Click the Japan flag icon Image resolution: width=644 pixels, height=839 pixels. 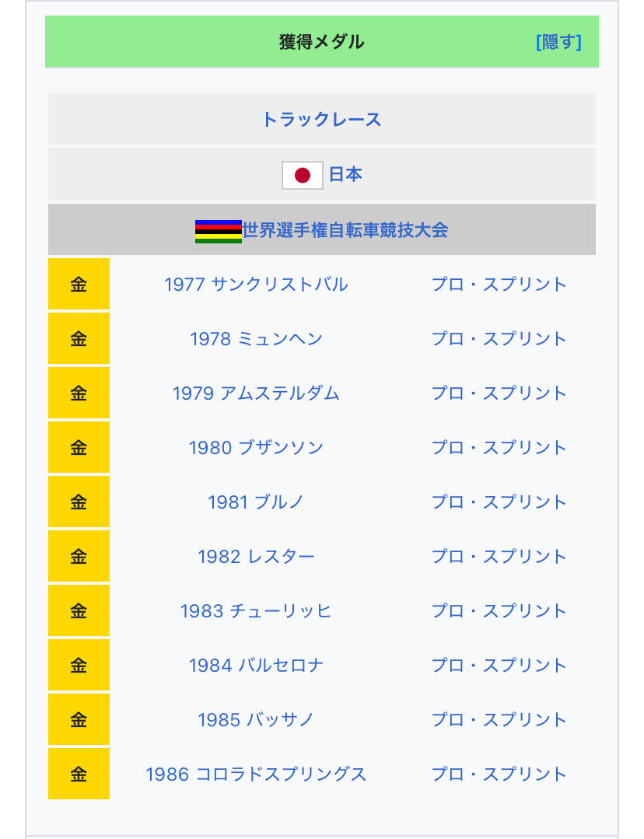303,175
